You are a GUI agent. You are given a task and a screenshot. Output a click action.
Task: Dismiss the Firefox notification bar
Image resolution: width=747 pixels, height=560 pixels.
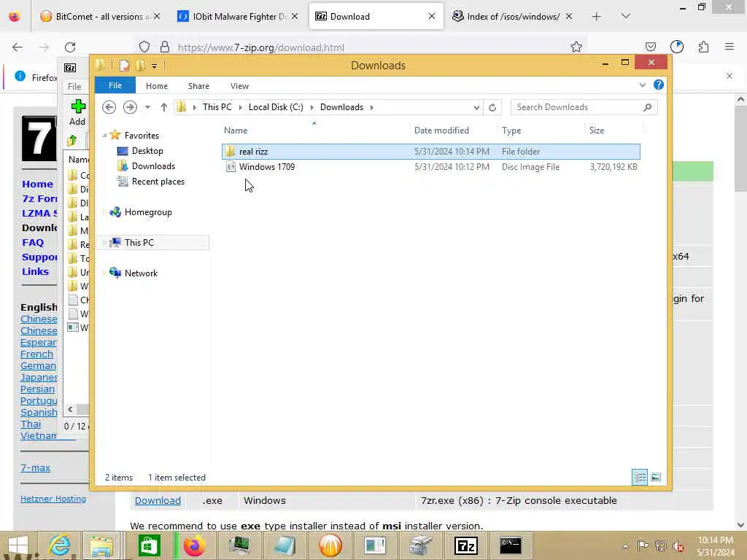tap(729, 76)
